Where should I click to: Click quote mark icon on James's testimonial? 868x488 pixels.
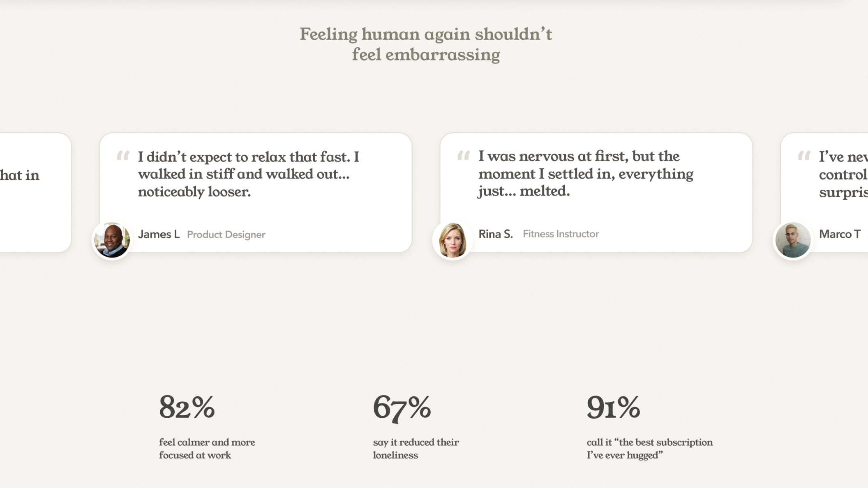tap(123, 156)
